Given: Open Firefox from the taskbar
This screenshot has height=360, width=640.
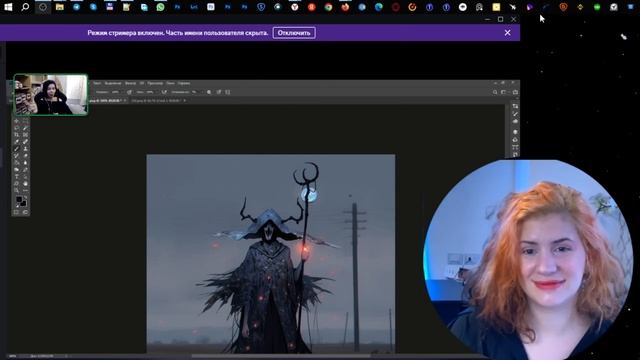Looking at the screenshot, I should tap(345, 7).
